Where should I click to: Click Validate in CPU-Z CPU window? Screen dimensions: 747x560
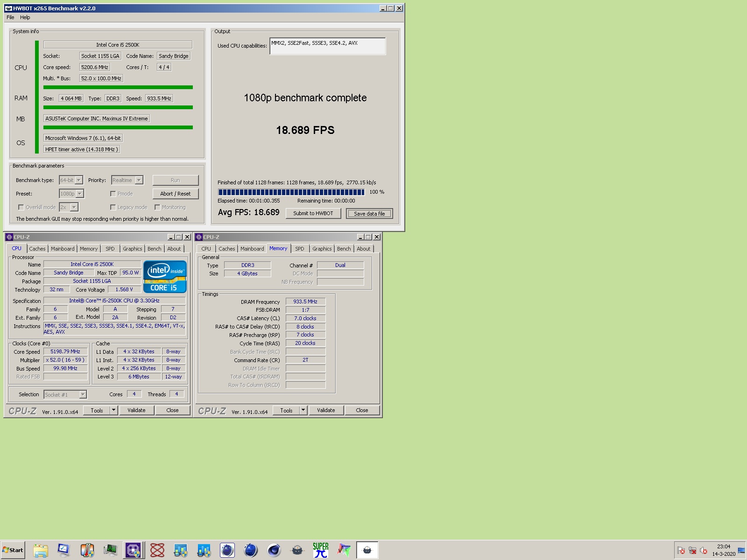136,410
